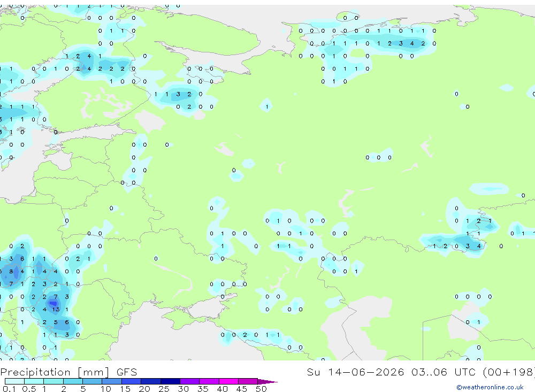The image size is (535, 392).
Task: Click the '0.5' legend scale label
Action: point(29,389)
